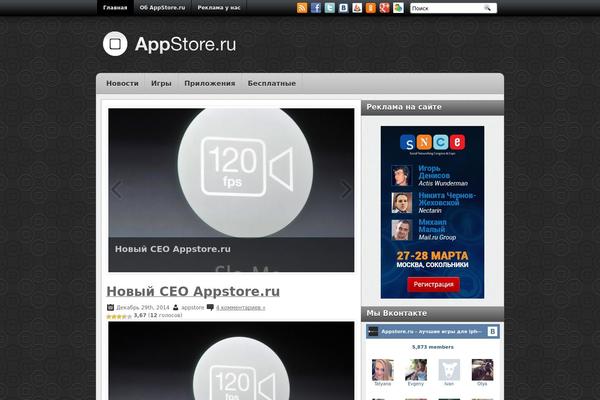Open the Главная tab
The image size is (600, 400).
coord(115,8)
